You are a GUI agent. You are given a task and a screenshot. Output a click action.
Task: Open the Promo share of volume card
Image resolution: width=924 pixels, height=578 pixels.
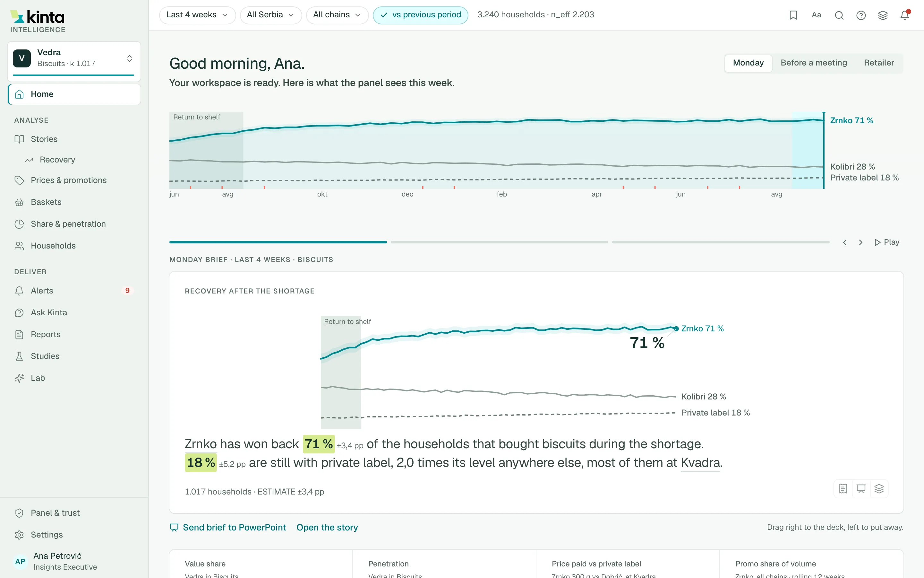coord(812,564)
